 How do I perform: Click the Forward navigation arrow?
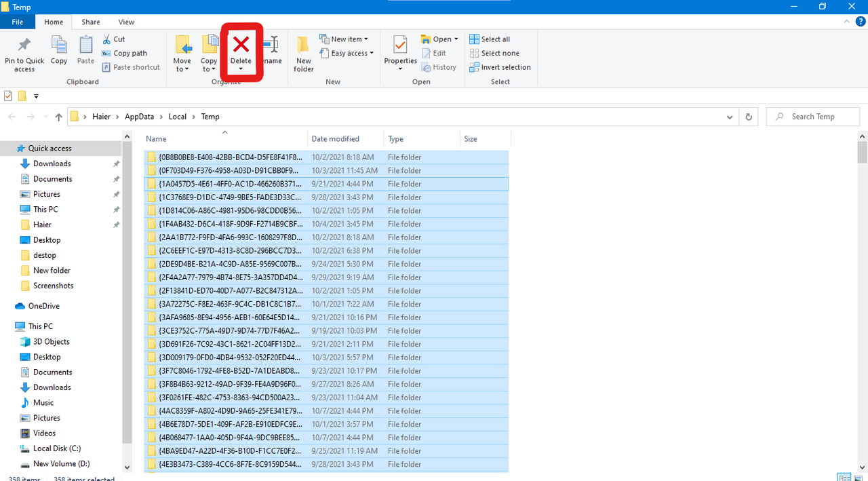tap(30, 117)
